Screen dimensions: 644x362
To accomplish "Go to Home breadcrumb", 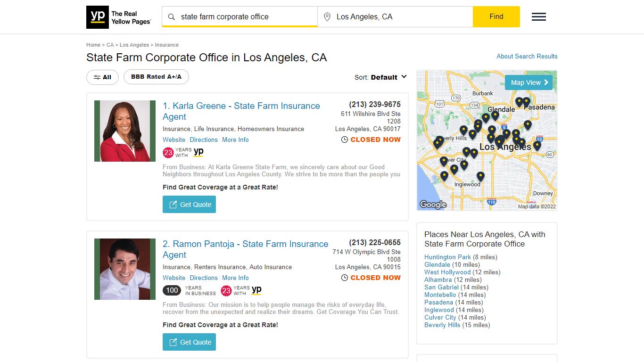I will click(x=93, y=45).
